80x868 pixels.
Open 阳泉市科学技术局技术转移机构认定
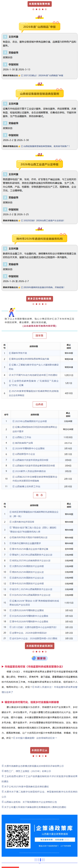(x=30, y=538)
